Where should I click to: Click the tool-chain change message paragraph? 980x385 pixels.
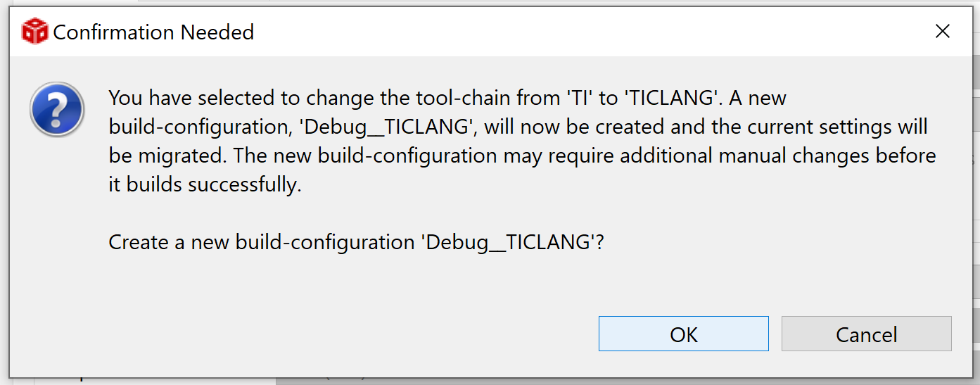(x=522, y=141)
